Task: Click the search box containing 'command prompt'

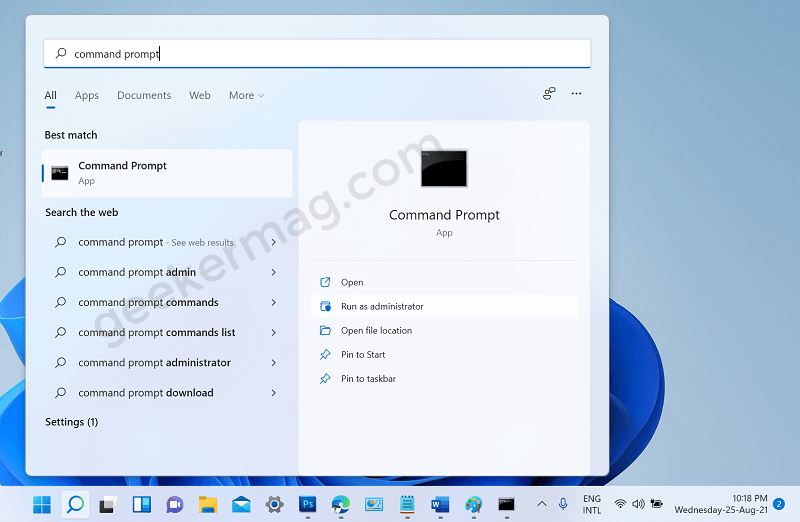Action: coord(317,54)
